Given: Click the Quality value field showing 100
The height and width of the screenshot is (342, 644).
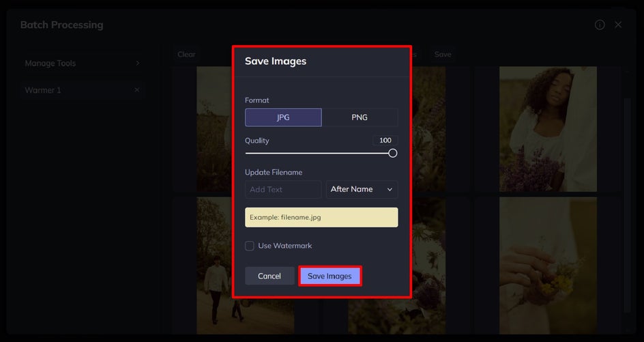Looking at the screenshot, I should [385, 140].
